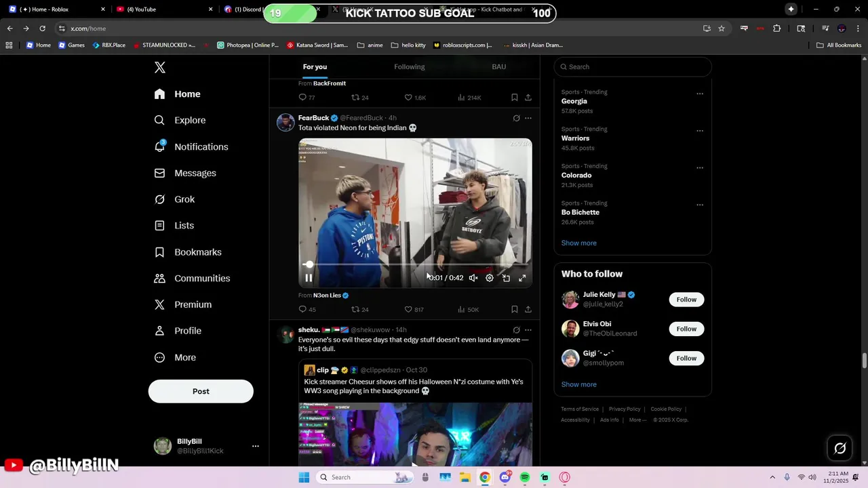This screenshot has height=488, width=868.
Task: Show more Who to follow suggestions
Action: (579, 384)
